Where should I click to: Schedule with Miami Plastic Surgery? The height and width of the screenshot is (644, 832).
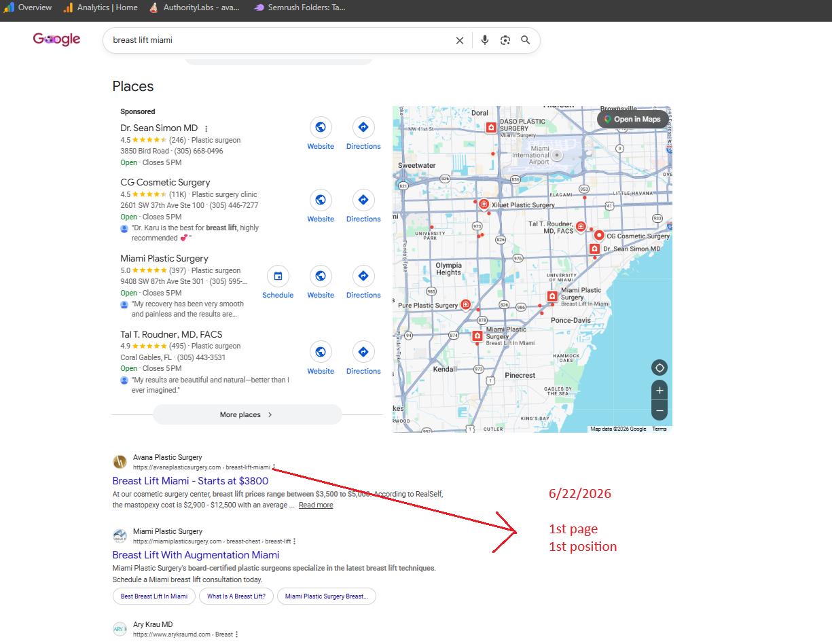[x=278, y=276]
